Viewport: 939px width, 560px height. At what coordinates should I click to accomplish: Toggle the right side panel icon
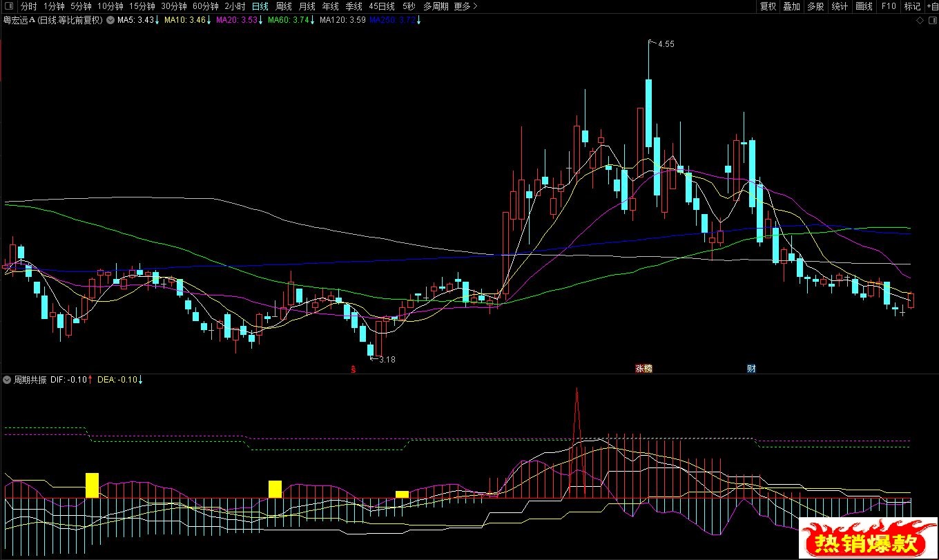(931, 21)
